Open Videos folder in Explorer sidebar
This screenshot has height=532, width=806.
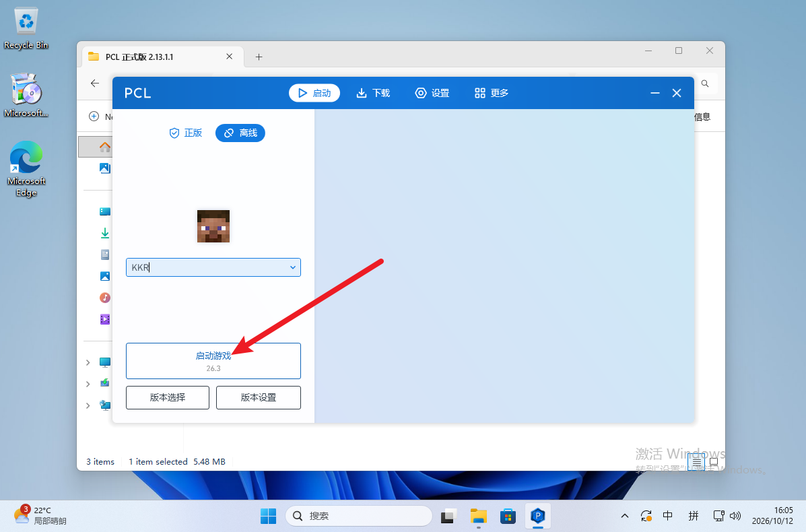[105, 319]
